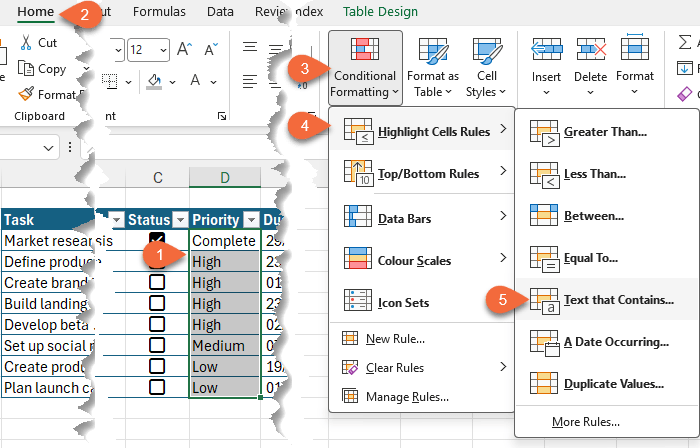Viewport: 700px width, 448px height.
Task: Select A Date Occurring rule
Action: (607, 342)
